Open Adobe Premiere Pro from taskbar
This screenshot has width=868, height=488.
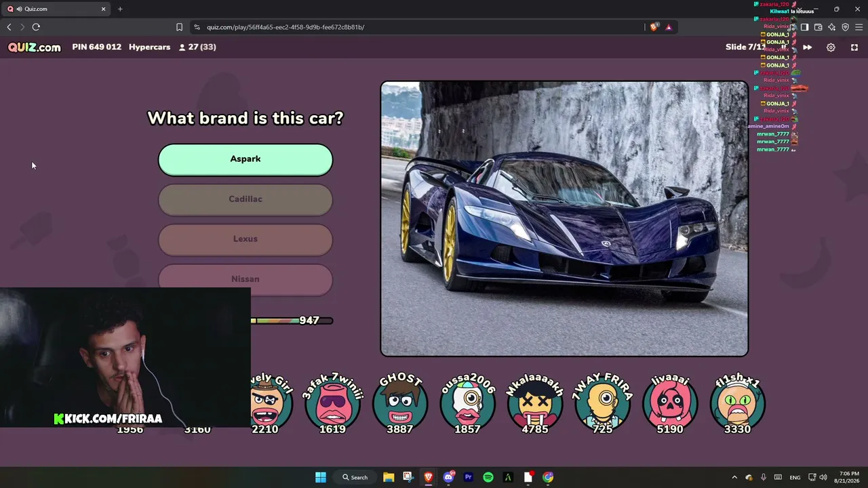click(x=468, y=477)
